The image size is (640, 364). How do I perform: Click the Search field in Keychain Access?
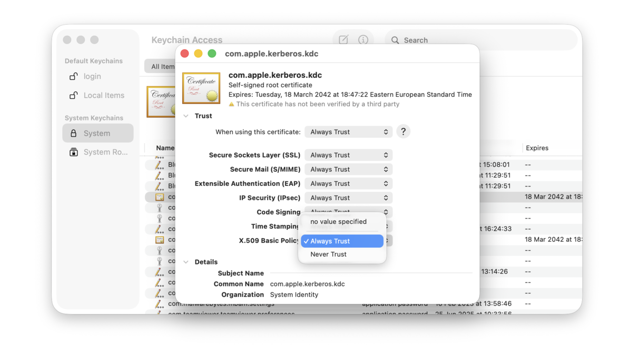481,40
